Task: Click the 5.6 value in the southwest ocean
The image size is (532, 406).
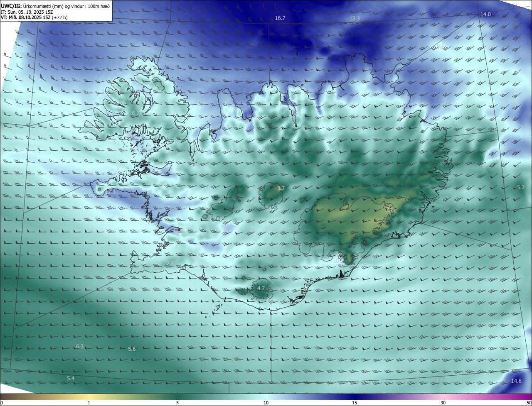Action: coord(132,349)
